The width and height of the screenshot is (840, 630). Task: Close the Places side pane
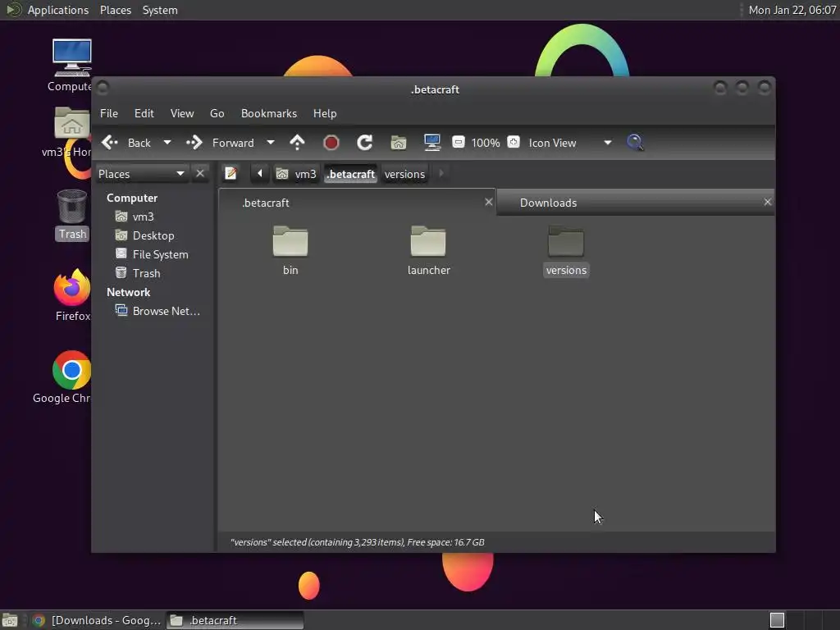coord(200,174)
